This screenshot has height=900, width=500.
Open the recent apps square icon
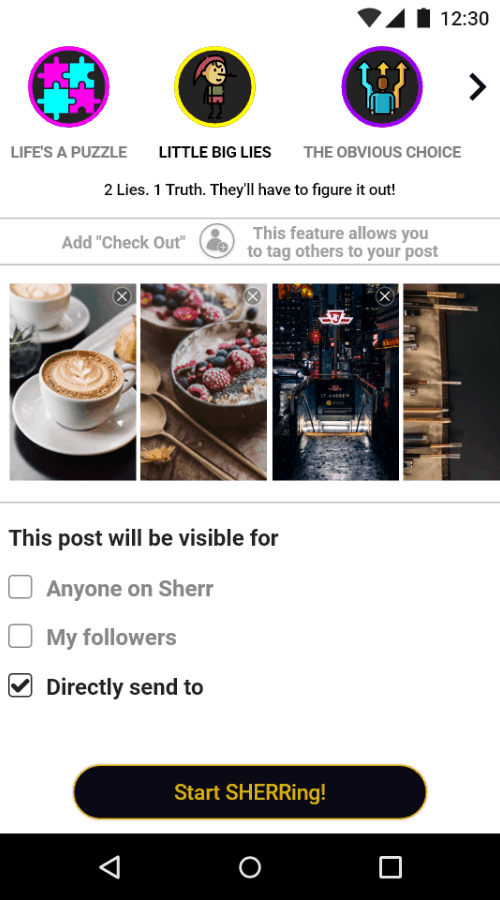(390, 867)
